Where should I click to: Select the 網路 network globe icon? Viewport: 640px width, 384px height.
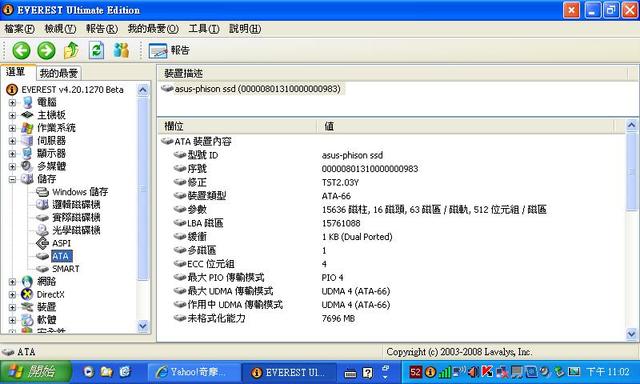tap(27, 281)
